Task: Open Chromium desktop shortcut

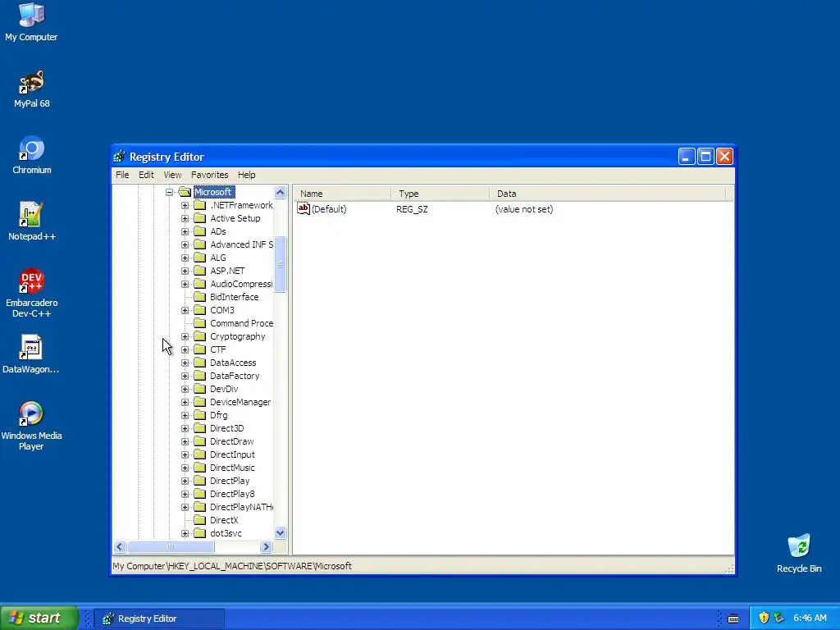Action: (31, 155)
